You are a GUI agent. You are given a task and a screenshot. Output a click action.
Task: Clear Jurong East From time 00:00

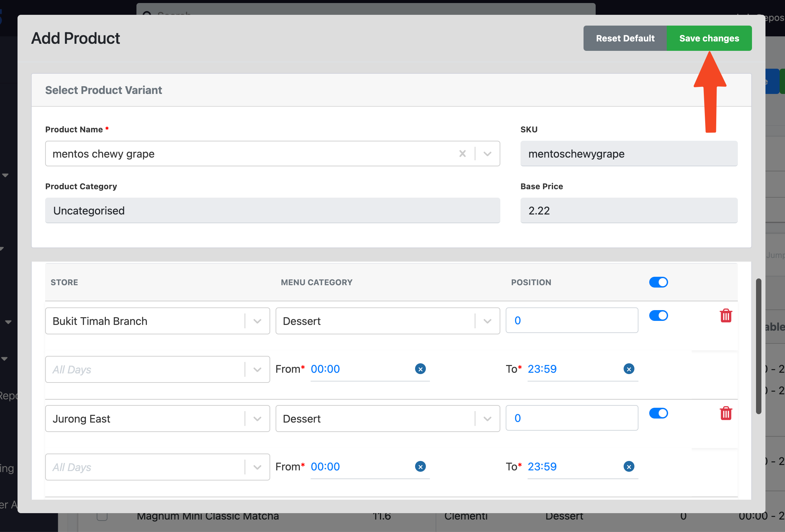pyautogui.click(x=420, y=467)
